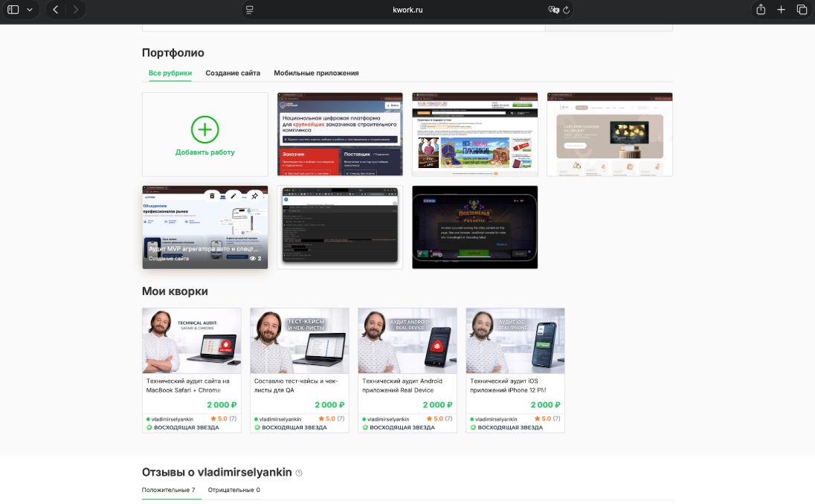
Task: Open the Safari Share icon
Action: [x=761, y=10]
